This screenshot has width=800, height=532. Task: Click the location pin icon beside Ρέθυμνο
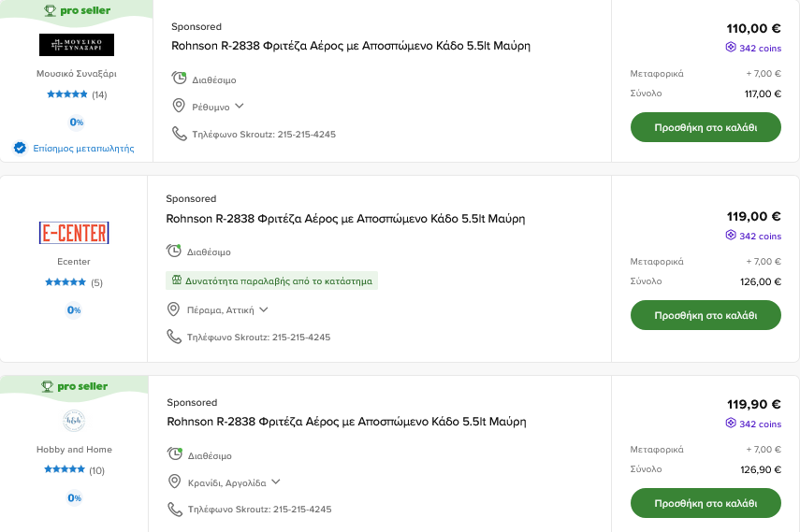click(x=180, y=107)
